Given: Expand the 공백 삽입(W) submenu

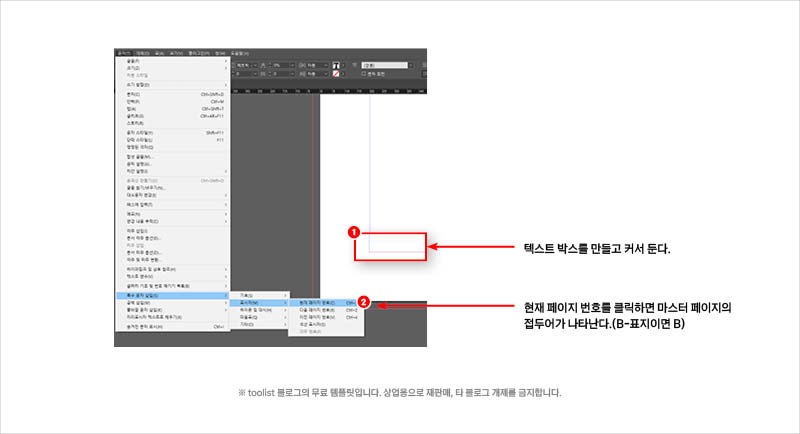Looking at the screenshot, I should pyautogui.click(x=172, y=303).
